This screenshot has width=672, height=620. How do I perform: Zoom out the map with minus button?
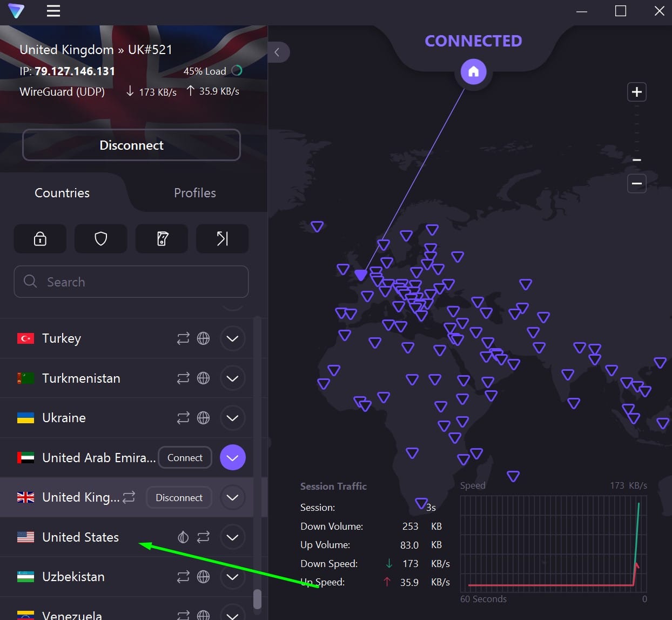(637, 184)
